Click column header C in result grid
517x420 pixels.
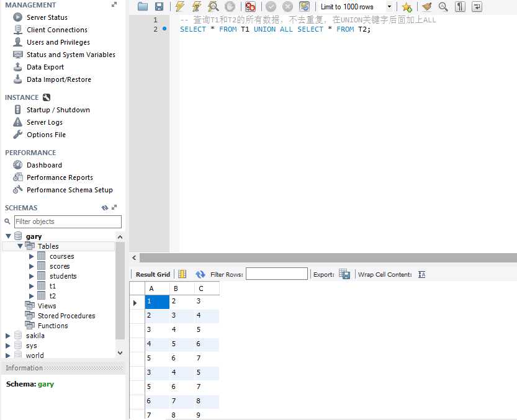pos(207,288)
